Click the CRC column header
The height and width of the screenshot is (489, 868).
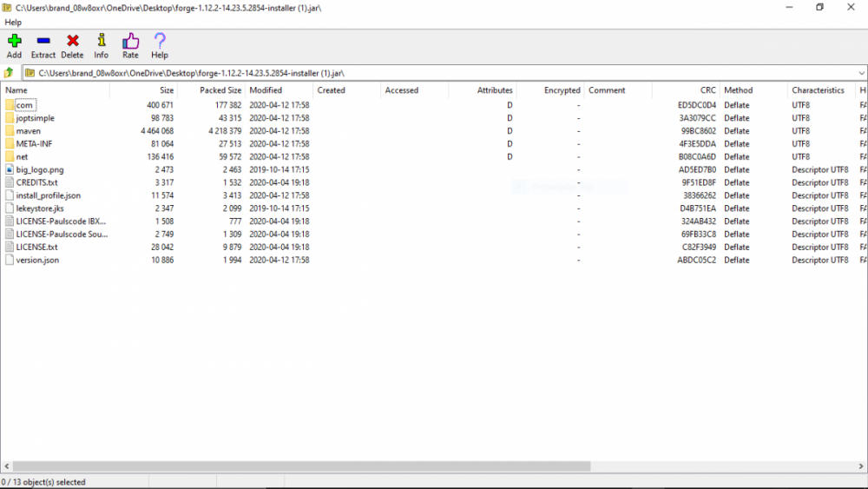[x=707, y=90]
